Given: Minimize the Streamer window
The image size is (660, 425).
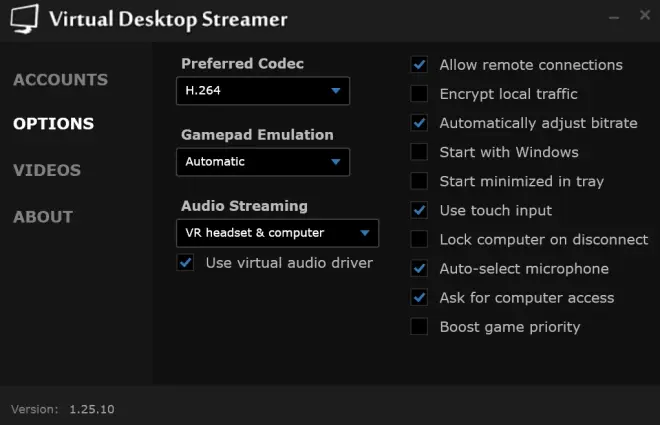Looking at the screenshot, I should (x=614, y=17).
